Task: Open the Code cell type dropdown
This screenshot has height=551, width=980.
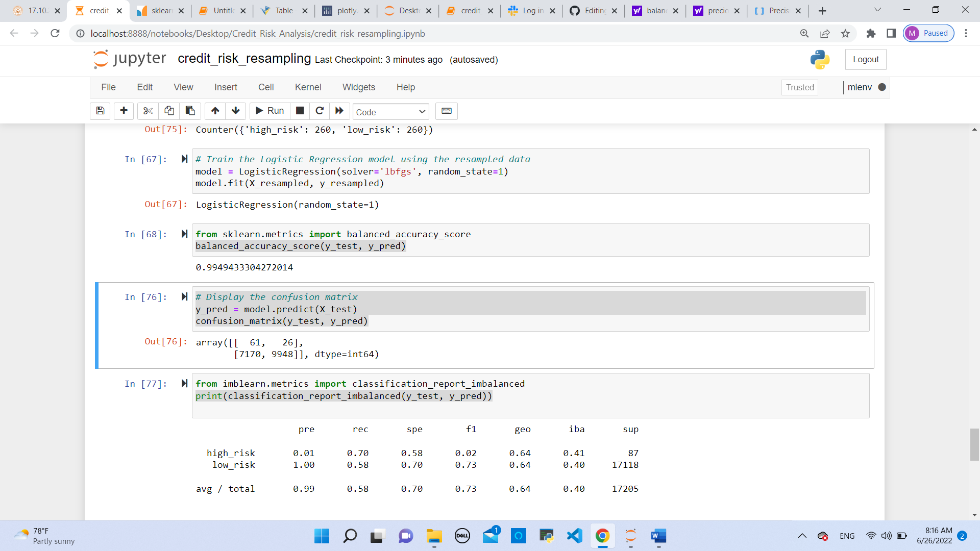Action: [x=390, y=111]
